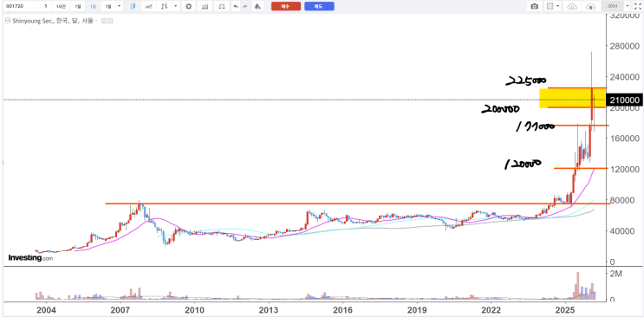Select the highlighted blue interval tab
The height and width of the screenshot is (317, 644).
coord(94,6)
